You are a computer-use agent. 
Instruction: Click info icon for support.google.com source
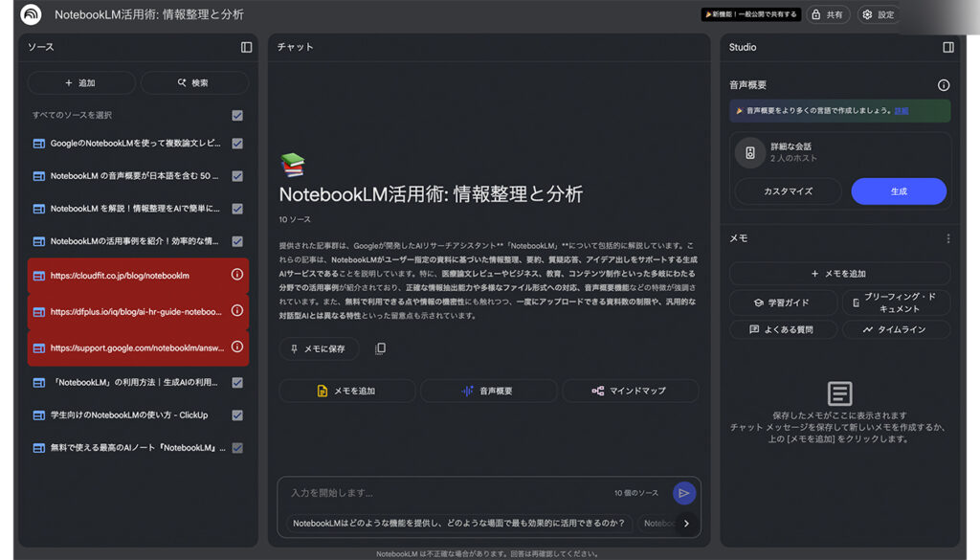point(237,347)
